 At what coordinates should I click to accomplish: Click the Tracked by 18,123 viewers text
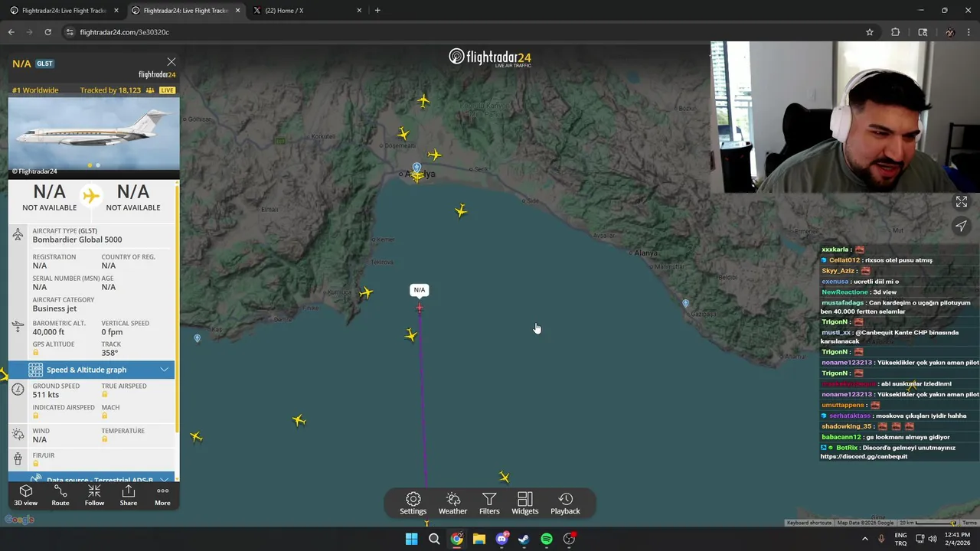pos(110,90)
